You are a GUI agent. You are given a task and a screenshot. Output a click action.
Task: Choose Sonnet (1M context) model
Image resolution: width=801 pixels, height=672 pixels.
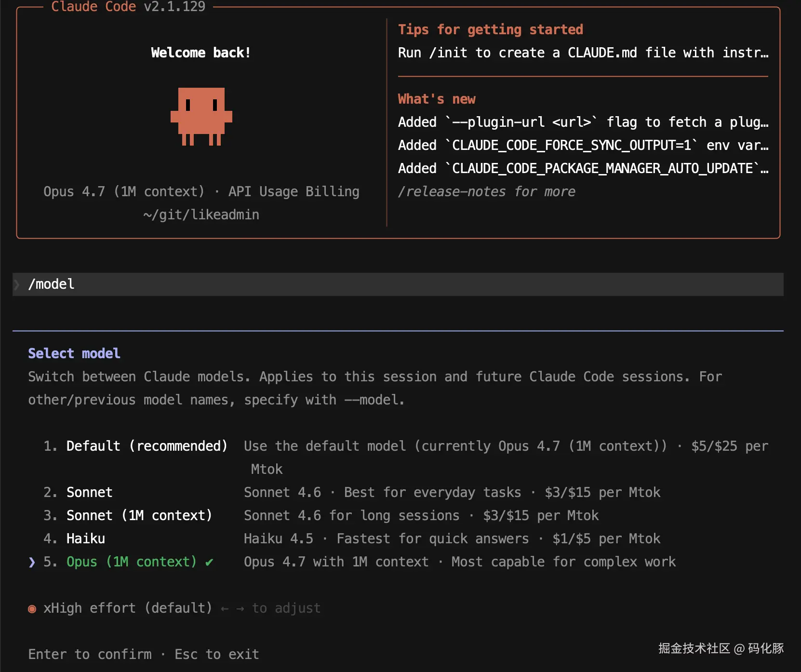click(139, 515)
